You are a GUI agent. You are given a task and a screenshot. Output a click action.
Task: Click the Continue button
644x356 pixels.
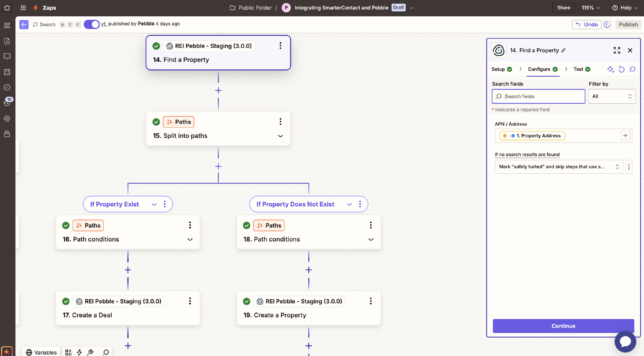[x=563, y=326]
